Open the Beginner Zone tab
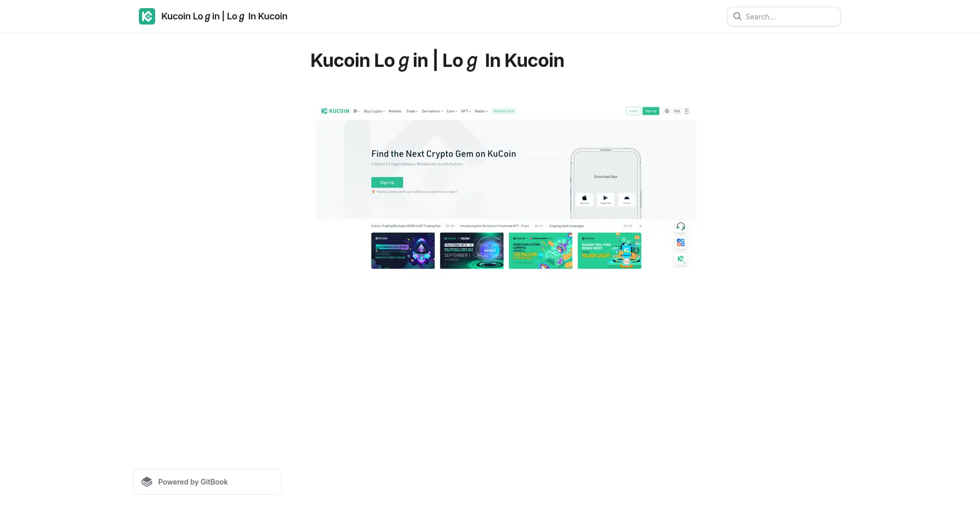Image resolution: width=980 pixels, height=507 pixels. point(504,111)
